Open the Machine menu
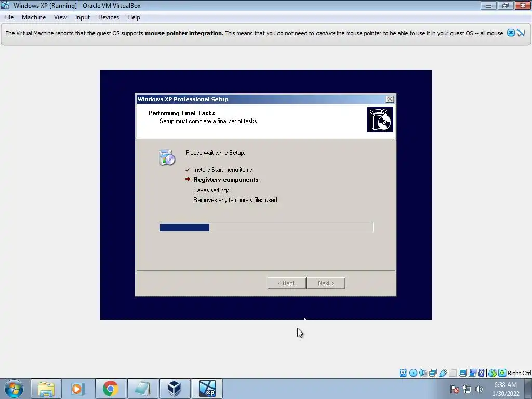The height and width of the screenshot is (399, 532). click(x=34, y=17)
